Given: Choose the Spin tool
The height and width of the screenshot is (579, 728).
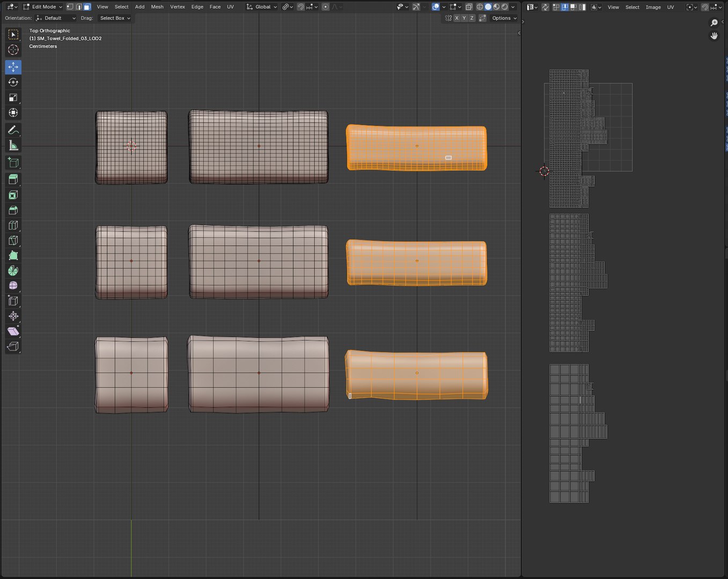Looking at the screenshot, I should 13,271.
